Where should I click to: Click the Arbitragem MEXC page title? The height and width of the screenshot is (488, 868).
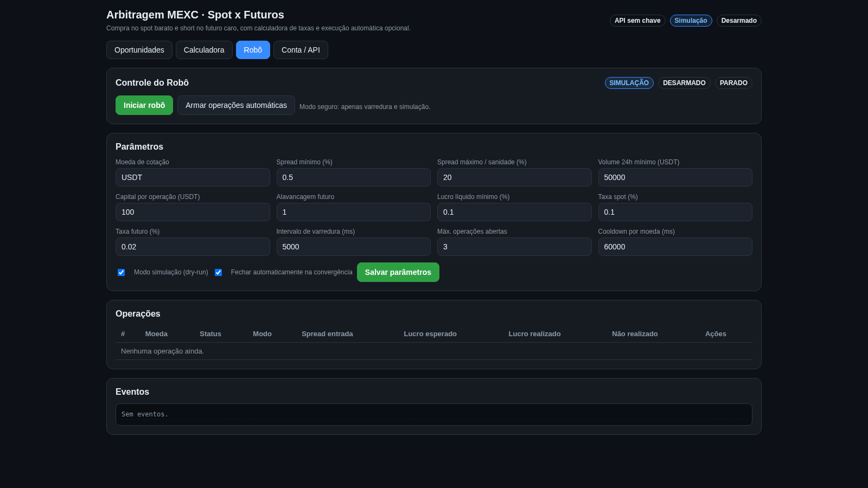coord(195,15)
